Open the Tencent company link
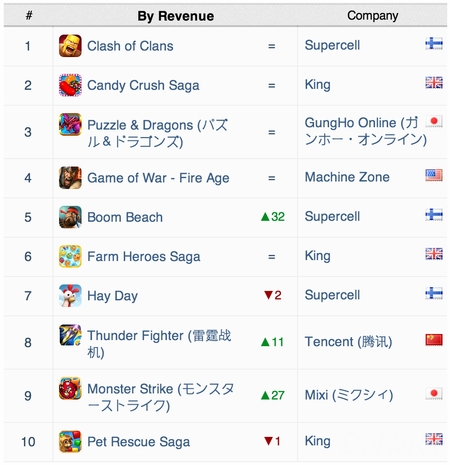The image size is (450, 465). click(x=348, y=342)
